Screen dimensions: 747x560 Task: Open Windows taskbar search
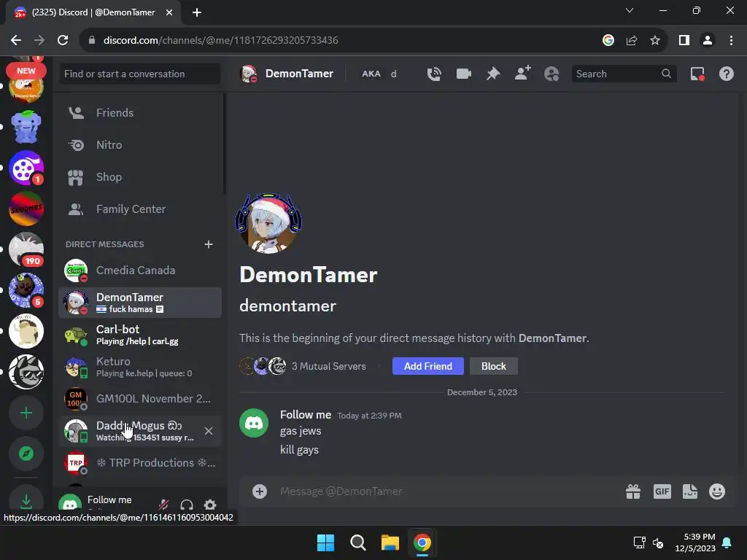tap(357, 542)
